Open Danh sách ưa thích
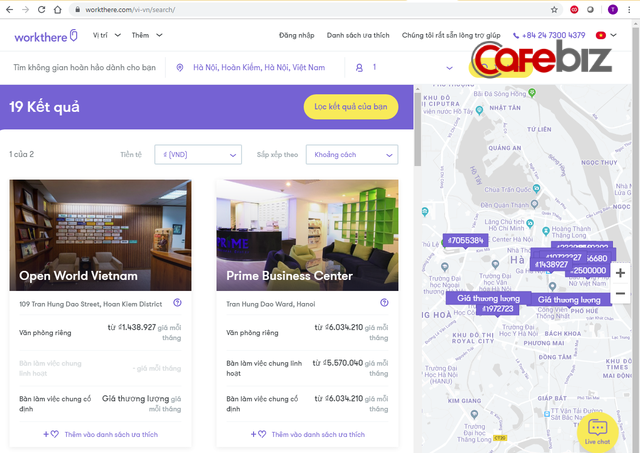 358,36
